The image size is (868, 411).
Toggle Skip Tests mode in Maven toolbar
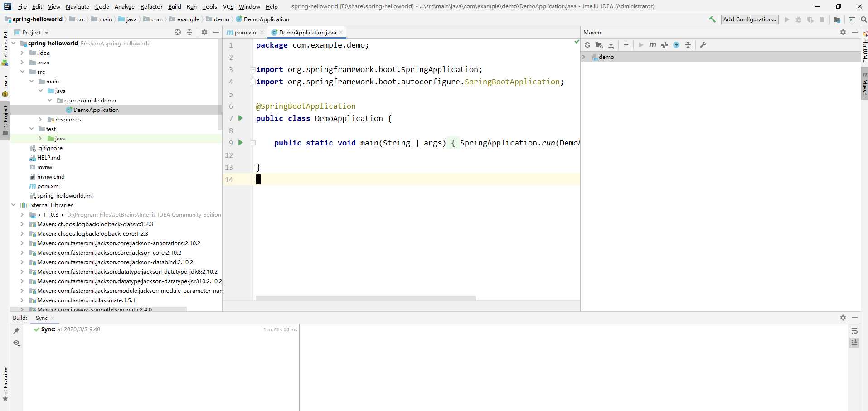click(676, 45)
